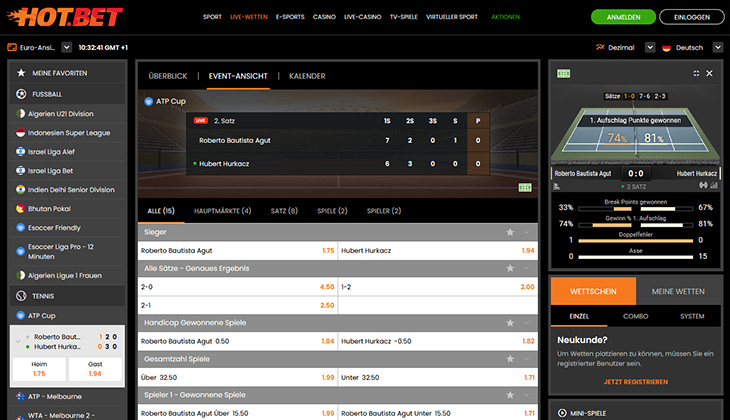
Task: Favorite the Spieler 1 - Gewonnene Spiele market
Action: coord(510,395)
